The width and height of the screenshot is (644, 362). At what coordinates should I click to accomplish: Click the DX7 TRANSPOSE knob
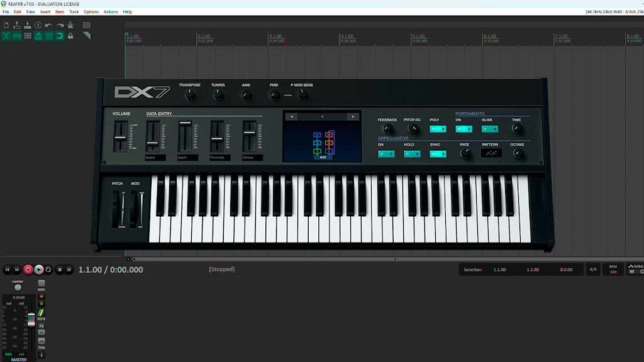[x=190, y=95]
